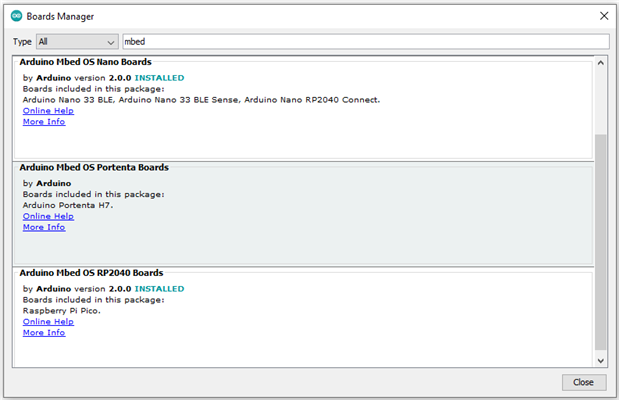Open More Info for Mbed OS RP2040 Boards
619x400 pixels.
(44, 332)
